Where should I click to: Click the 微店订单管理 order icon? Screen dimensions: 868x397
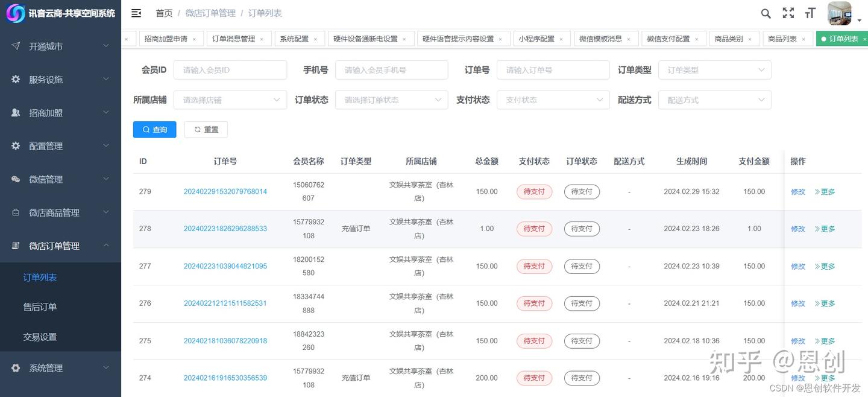pos(16,246)
